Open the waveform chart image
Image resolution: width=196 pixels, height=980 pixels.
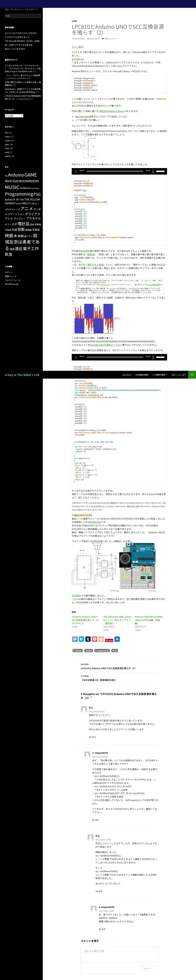click(97, 318)
